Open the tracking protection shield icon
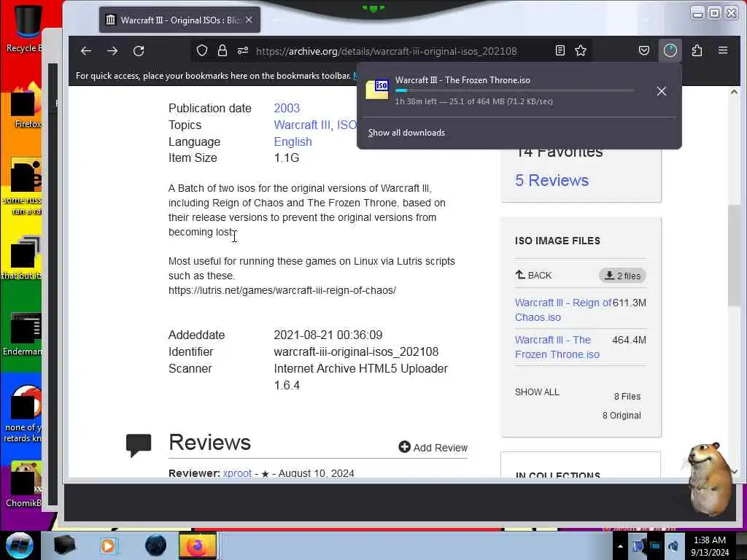Viewport: 747px width, 560px height. click(202, 51)
